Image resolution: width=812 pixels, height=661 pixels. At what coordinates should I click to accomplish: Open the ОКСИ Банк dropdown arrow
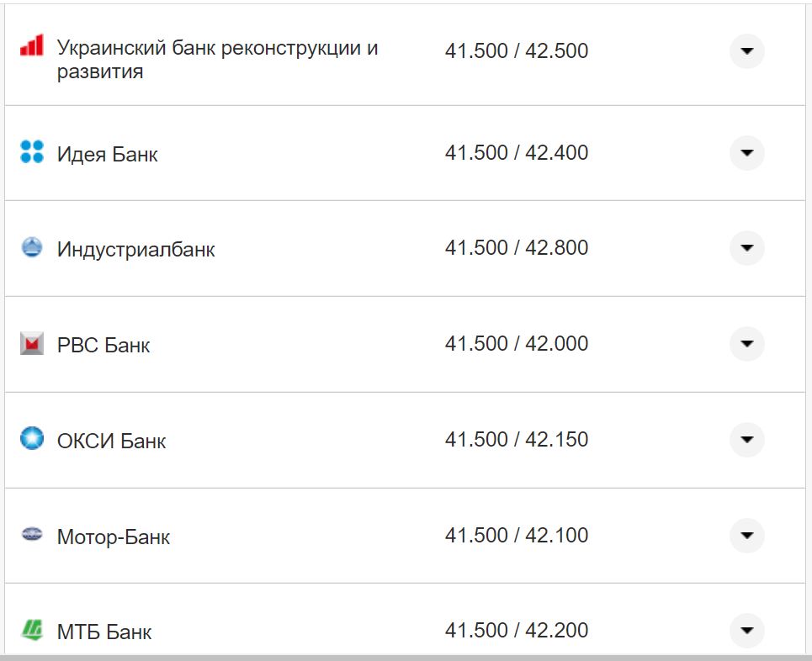point(746,439)
